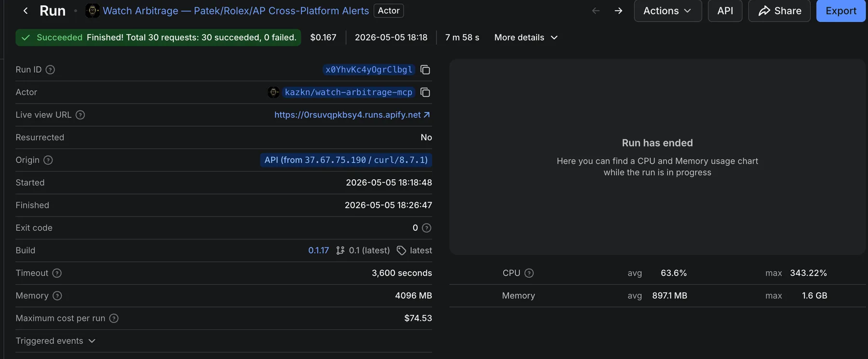This screenshot has width=868, height=359.
Task: Select Memory value 4096 MB
Action: tap(413, 296)
